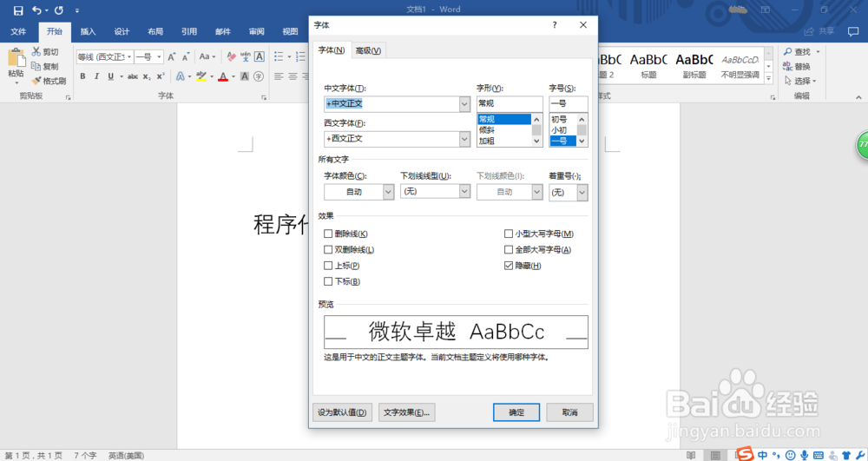Click the Replace (替换) icon
Image resolution: width=868 pixels, height=461 pixels.
(788, 66)
